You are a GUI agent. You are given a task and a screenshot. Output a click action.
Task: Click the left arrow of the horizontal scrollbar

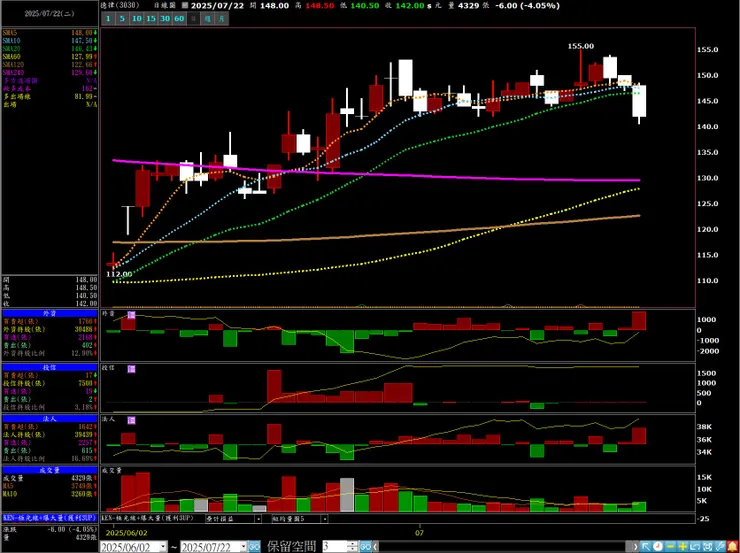375,547
